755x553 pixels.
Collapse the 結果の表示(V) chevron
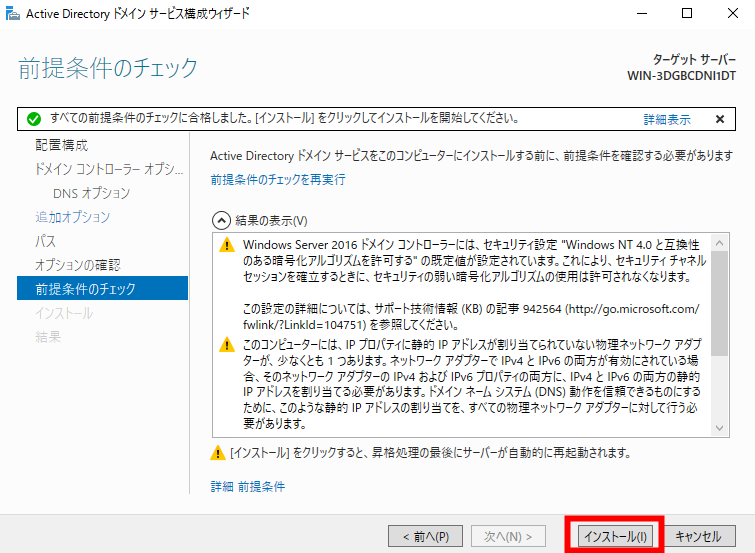click(x=221, y=221)
